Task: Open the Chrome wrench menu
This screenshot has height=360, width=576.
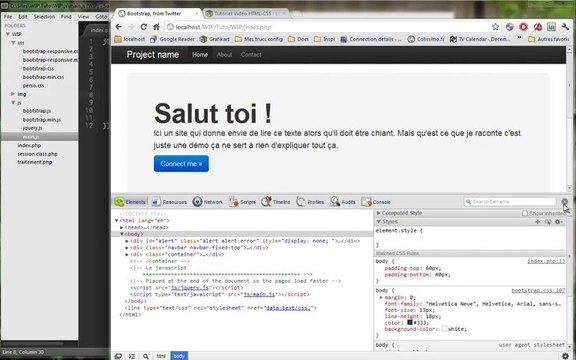Action: coord(565,26)
